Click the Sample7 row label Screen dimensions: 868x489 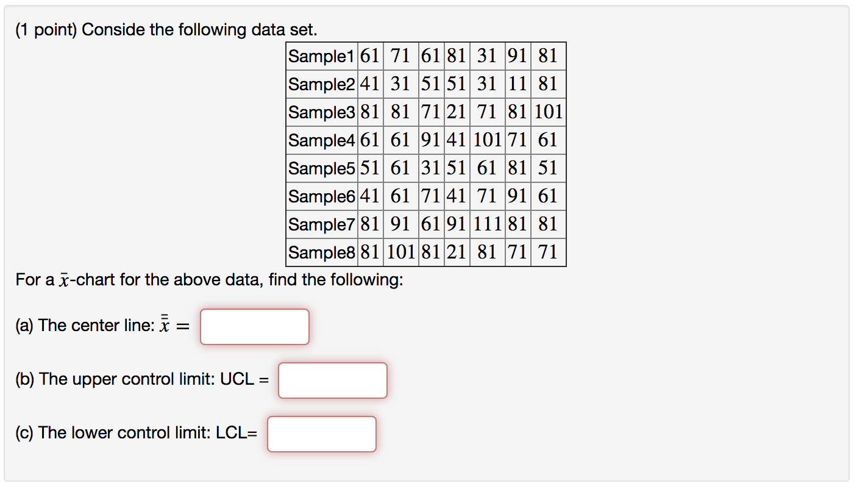tap(321, 224)
